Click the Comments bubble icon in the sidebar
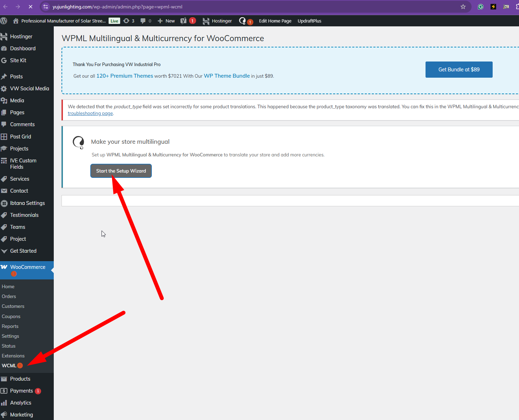 pyautogui.click(x=4, y=124)
